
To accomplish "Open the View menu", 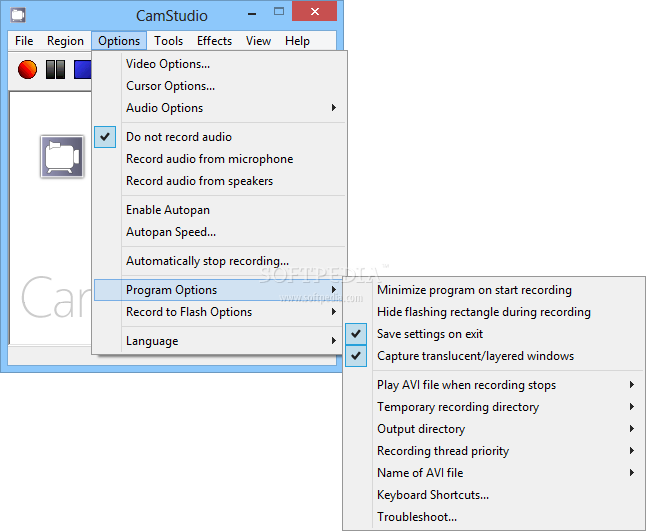I will point(258,41).
